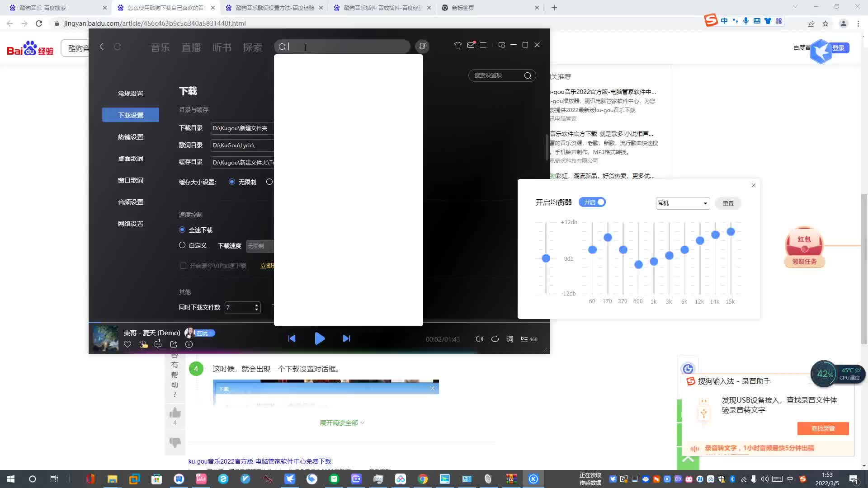
Task: Toggle the equalizer 开启 switch
Action: 592,202
